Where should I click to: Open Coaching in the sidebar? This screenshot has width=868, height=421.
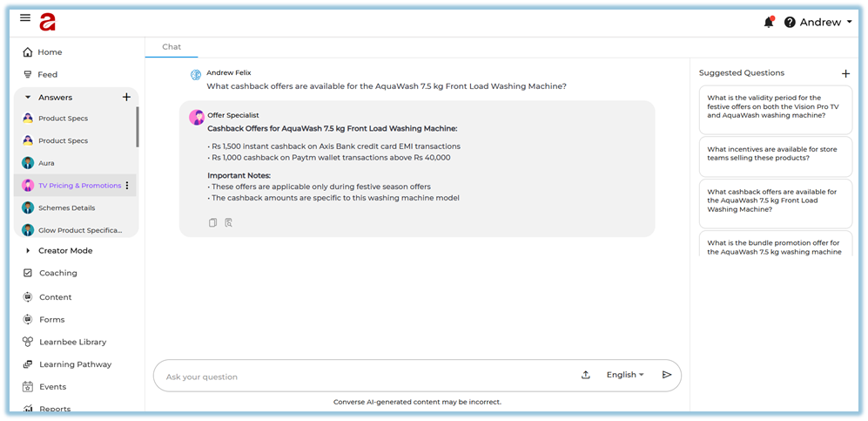click(57, 273)
